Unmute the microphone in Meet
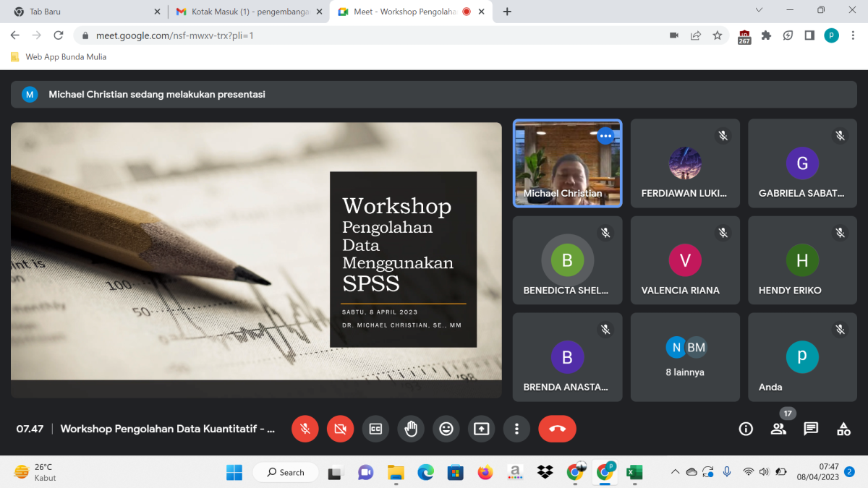Image resolution: width=868 pixels, height=488 pixels. click(x=305, y=429)
